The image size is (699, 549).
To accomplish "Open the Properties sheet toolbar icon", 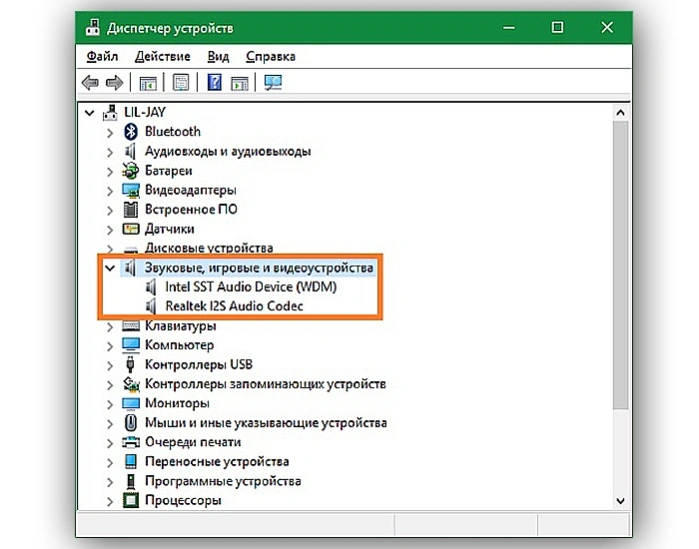I will pyautogui.click(x=181, y=82).
